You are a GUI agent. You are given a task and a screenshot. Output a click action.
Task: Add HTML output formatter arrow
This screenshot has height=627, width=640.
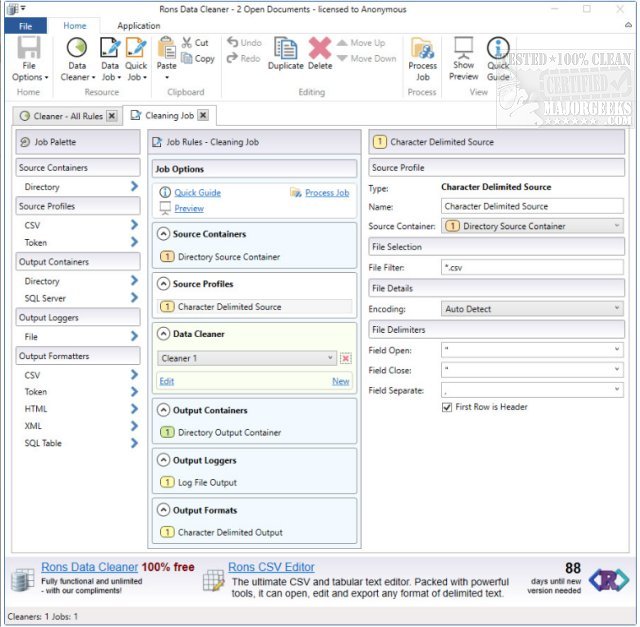pyautogui.click(x=134, y=409)
